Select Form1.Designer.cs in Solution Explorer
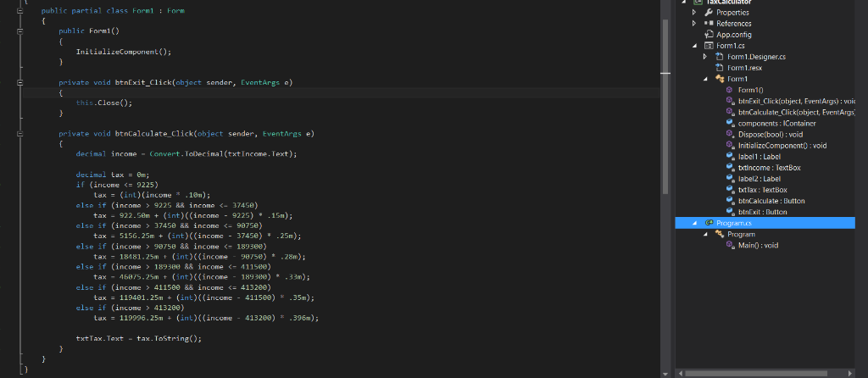This screenshot has width=868, height=378. pos(756,57)
